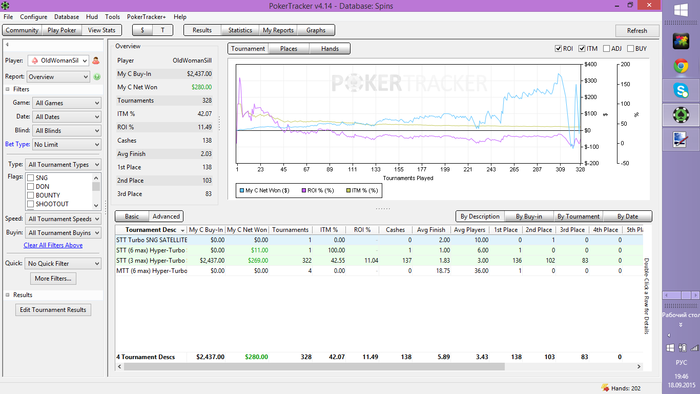700x394 pixels.
Task: Open the Buyin filter dropdown
Action: coord(63,233)
